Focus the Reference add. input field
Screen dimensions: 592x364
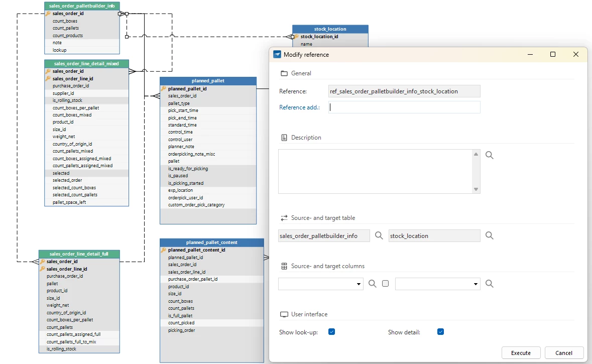[x=404, y=107]
